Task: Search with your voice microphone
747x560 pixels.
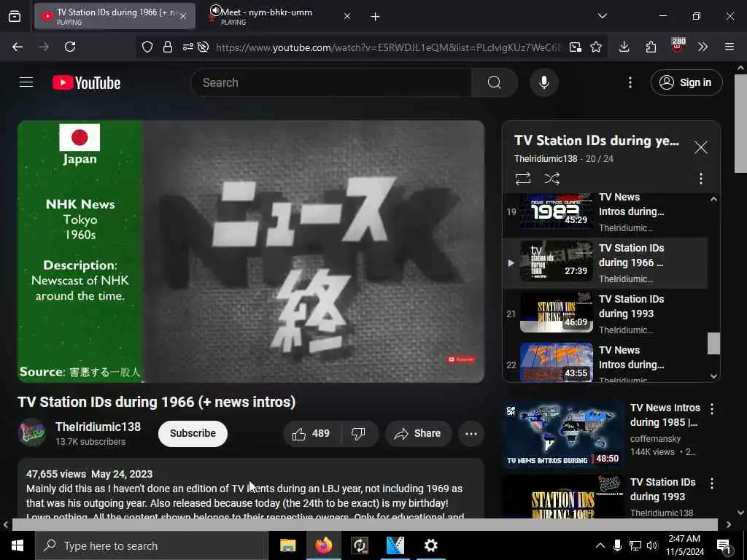Action: point(544,82)
